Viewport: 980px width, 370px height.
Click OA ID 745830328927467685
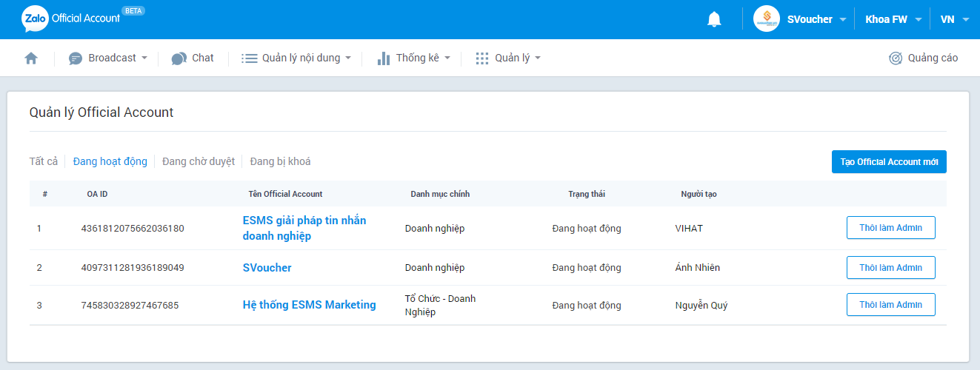tap(130, 305)
